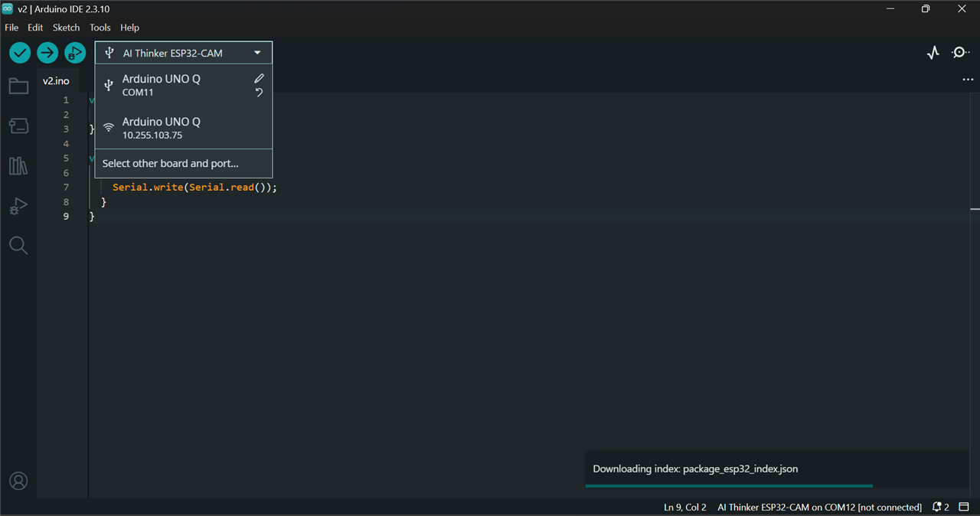This screenshot has width=980, height=516.
Task: Open the Serial Plotter icon
Action: pyautogui.click(x=933, y=53)
